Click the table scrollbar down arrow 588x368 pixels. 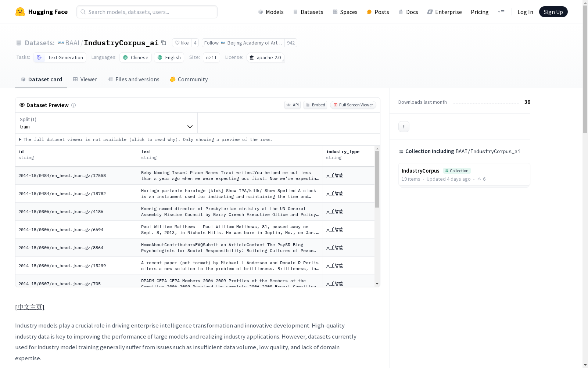coord(377,284)
